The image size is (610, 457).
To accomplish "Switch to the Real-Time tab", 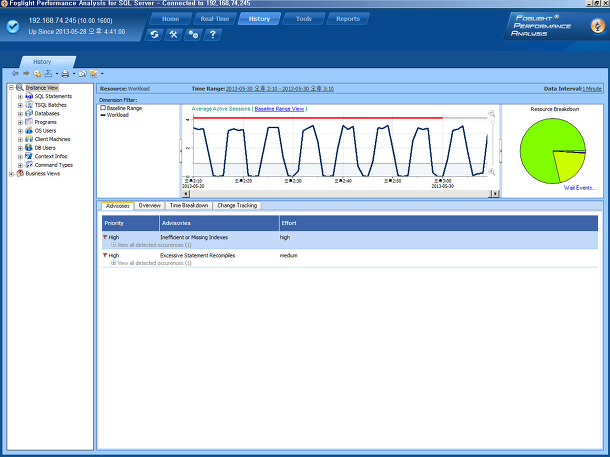I will tap(215, 19).
